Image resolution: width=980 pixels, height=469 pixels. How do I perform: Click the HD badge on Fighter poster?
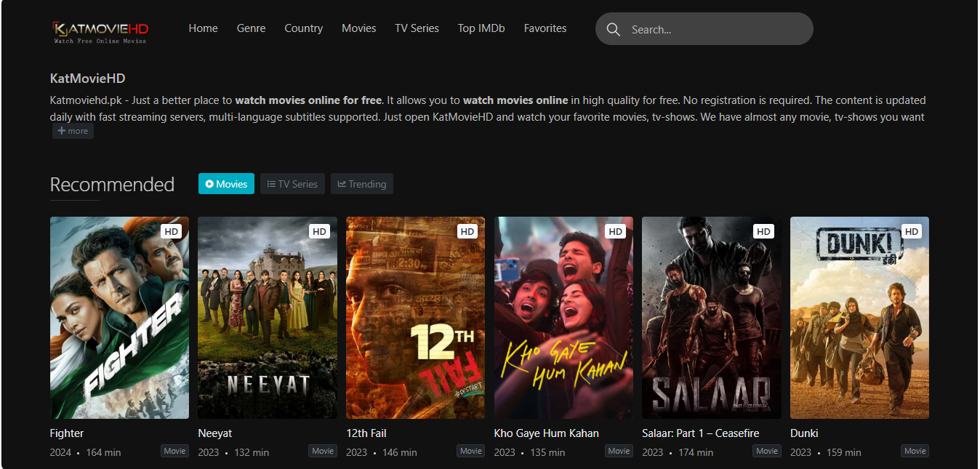(171, 231)
